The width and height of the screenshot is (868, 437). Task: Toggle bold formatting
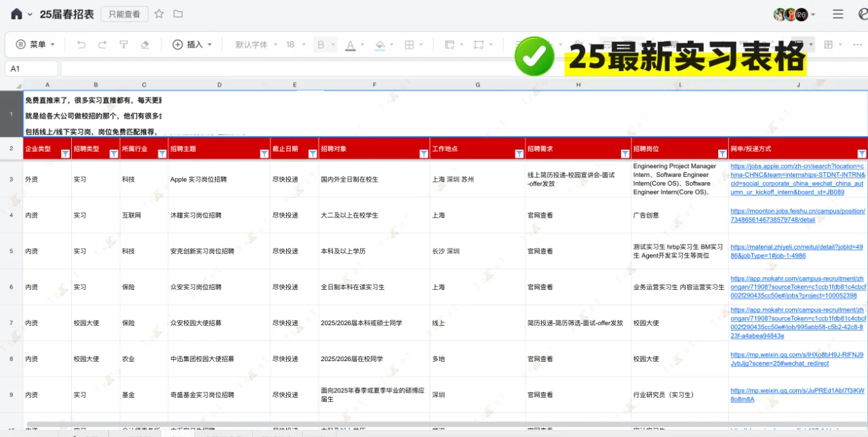321,43
